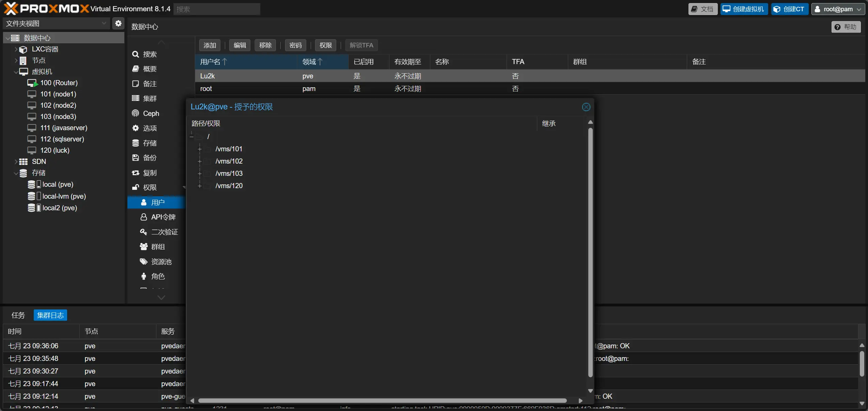Open 二次验证 (two-factor) key icon
868x411 pixels.
(x=143, y=232)
